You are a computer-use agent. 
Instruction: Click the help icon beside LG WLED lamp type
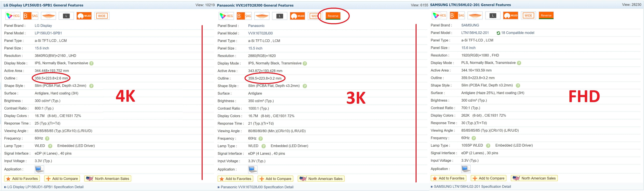(x=50, y=146)
